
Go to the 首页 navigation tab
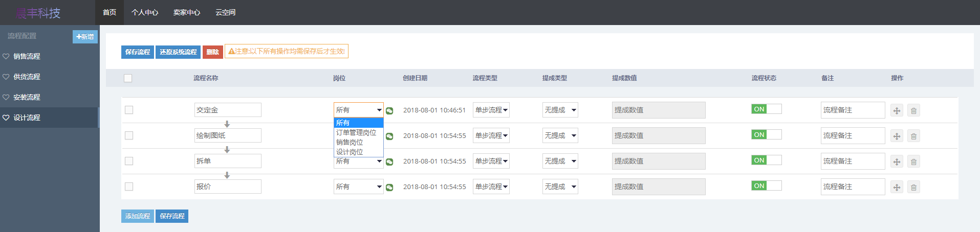(110, 12)
